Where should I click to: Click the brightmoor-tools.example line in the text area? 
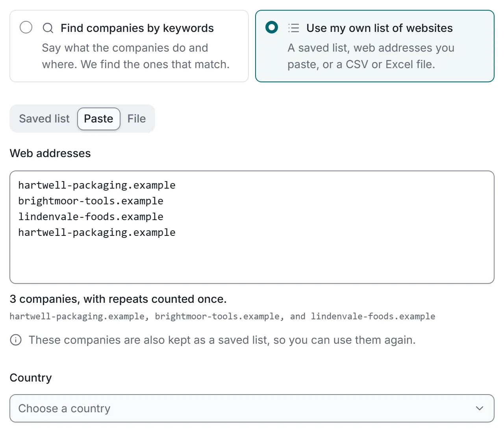(91, 201)
